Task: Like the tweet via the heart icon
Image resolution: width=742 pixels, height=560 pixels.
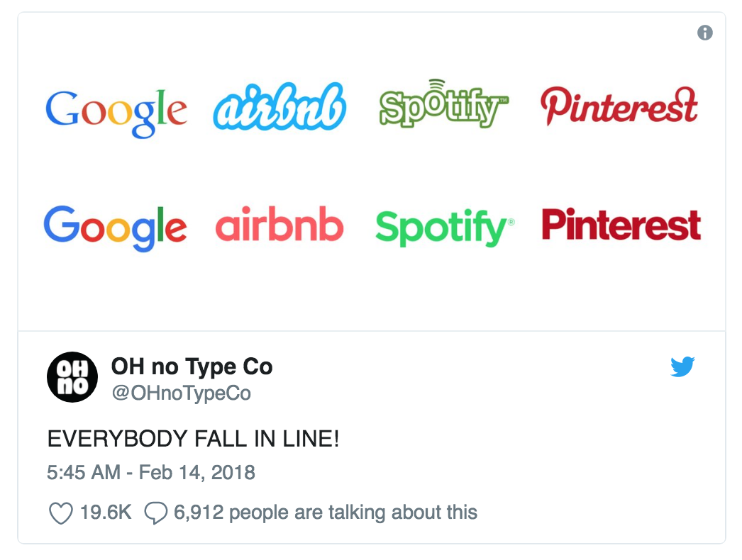Action: [x=61, y=511]
